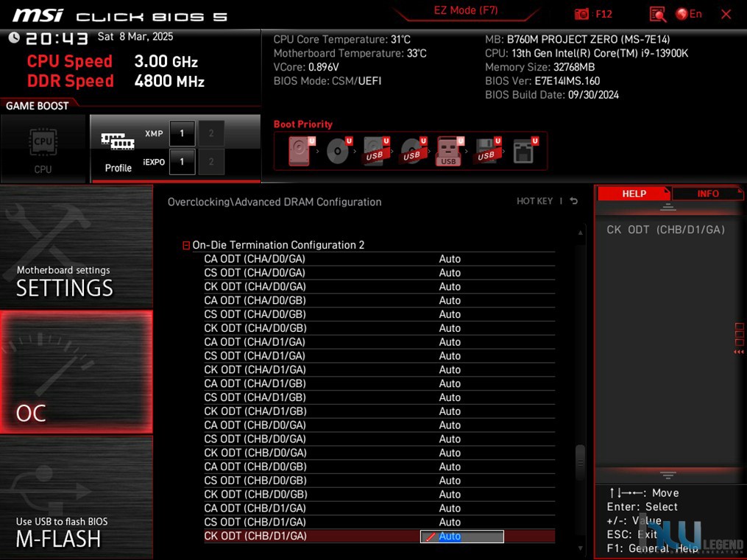Enable XMP profile 2
The height and width of the screenshot is (560, 747).
[211, 133]
